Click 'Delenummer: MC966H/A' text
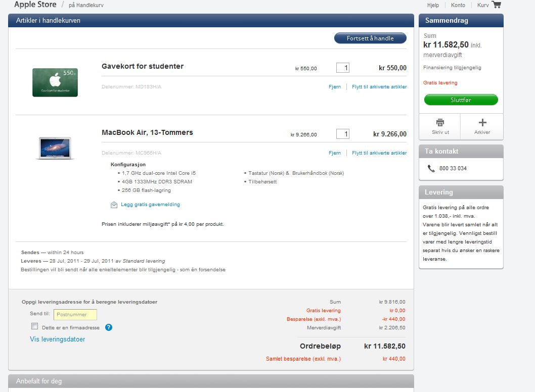Screen dimensions: 535x392 [131, 153]
